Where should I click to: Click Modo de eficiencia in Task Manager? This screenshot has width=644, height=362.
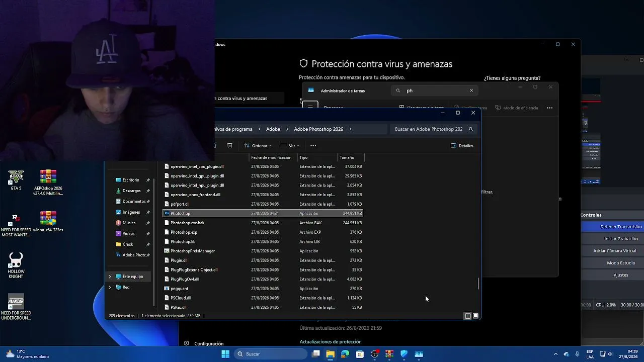click(517, 108)
